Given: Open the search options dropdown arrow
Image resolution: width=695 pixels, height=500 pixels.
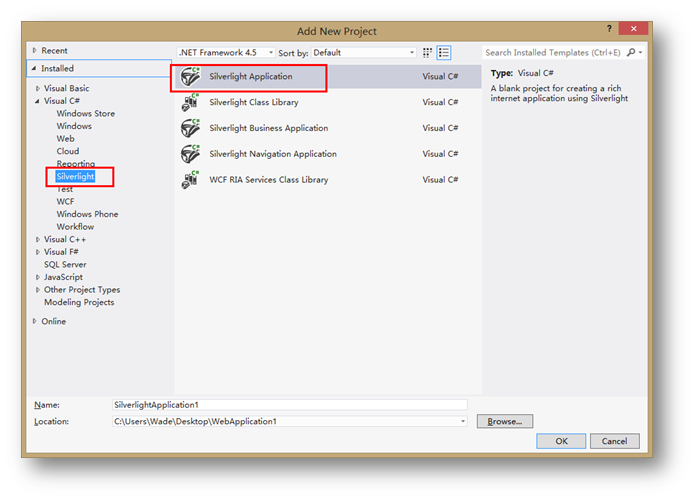Looking at the screenshot, I should tap(640, 52).
